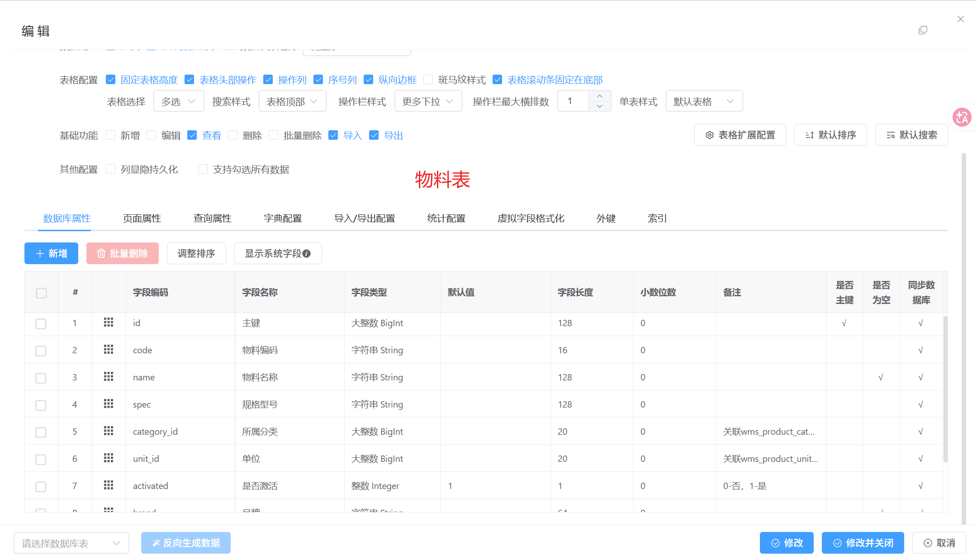Image resolution: width=977 pixels, height=560 pixels.
Task: Open 表格扩展配置 with the gear icon
Action: tap(740, 135)
